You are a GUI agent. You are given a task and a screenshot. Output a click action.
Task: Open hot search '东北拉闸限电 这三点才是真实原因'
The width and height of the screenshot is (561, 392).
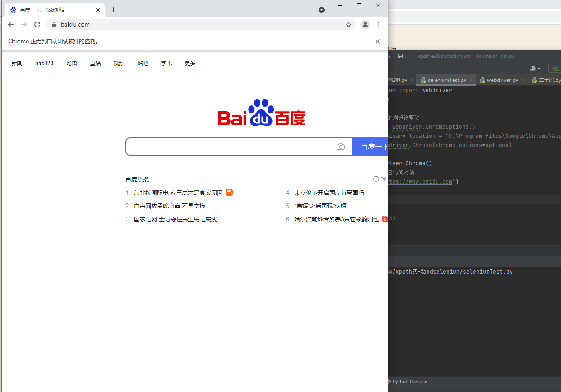[x=178, y=193]
